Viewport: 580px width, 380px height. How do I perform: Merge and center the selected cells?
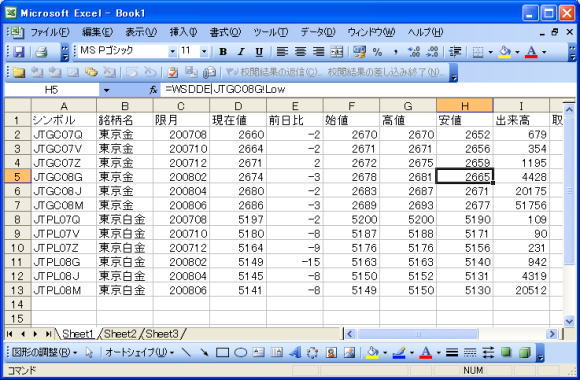tap(337, 52)
